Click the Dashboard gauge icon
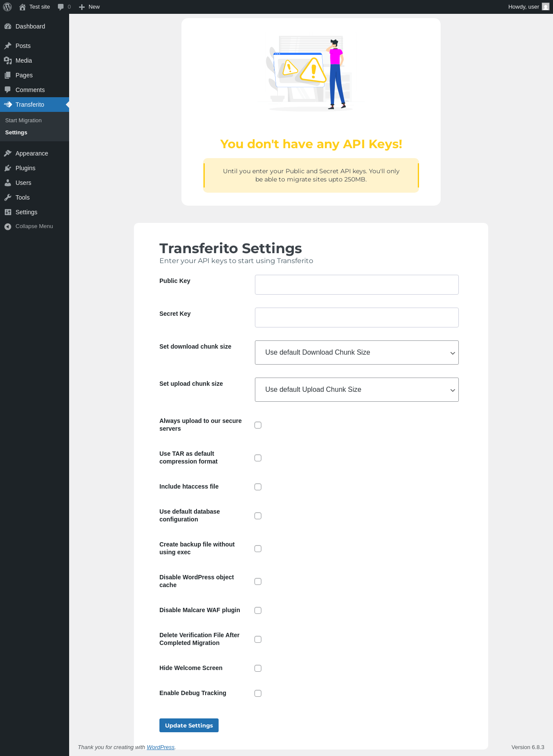Image resolution: width=553 pixels, height=756 pixels. 8,26
